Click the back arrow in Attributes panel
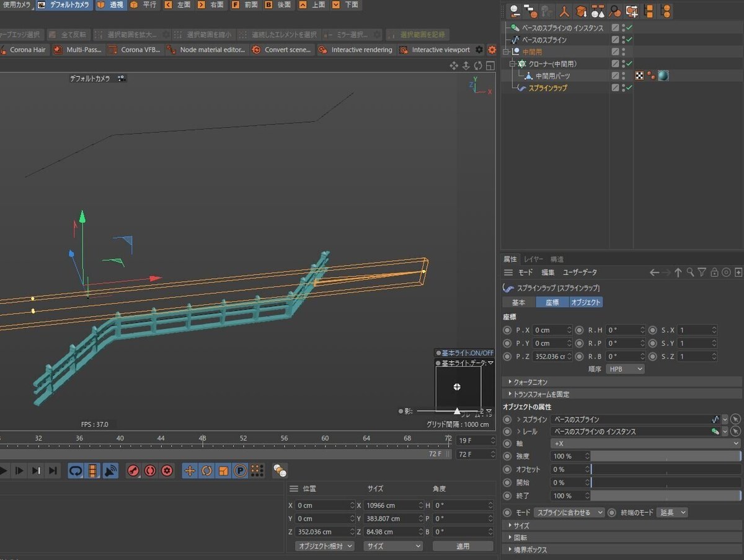744x560 pixels. 654,273
